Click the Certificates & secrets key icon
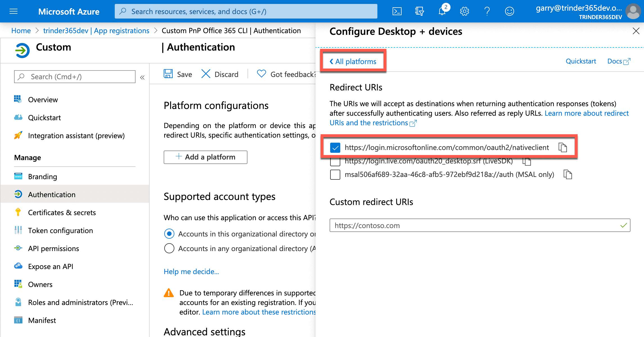This screenshot has width=644, height=337. [x=18, y=212]
